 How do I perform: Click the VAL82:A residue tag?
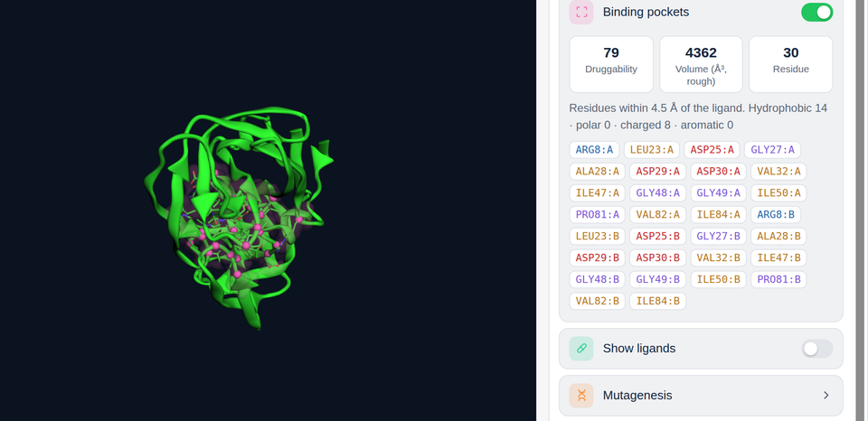657,215
